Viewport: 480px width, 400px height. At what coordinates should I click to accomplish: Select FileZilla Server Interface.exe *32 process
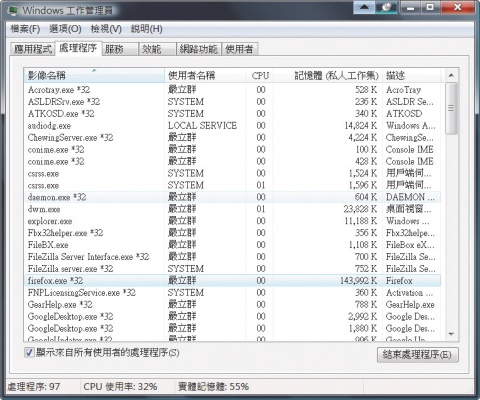[x=233, y=257]
